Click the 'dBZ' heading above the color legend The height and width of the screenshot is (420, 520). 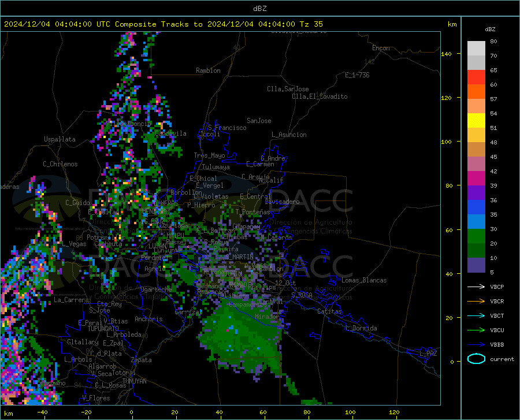coord(490,29)
